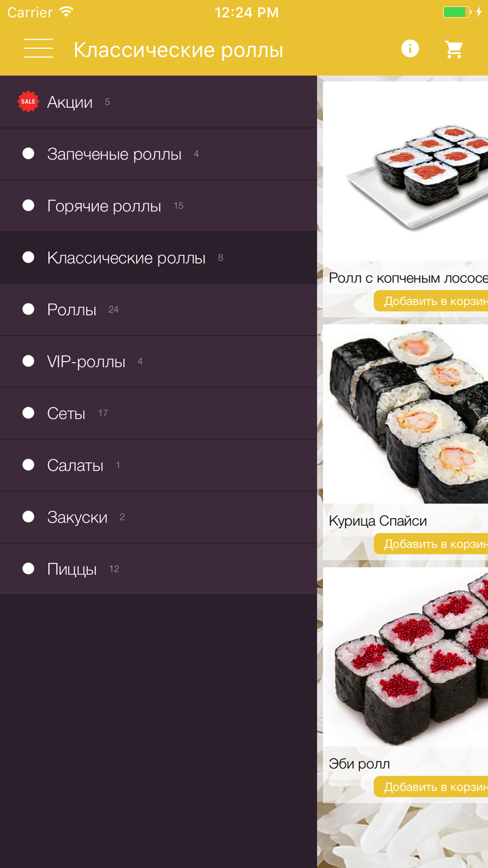Image resolution: width=488 pixels, height=868 pixels.
Task: Select the white dot beside Салаты
Action: (x=28, y=465)
